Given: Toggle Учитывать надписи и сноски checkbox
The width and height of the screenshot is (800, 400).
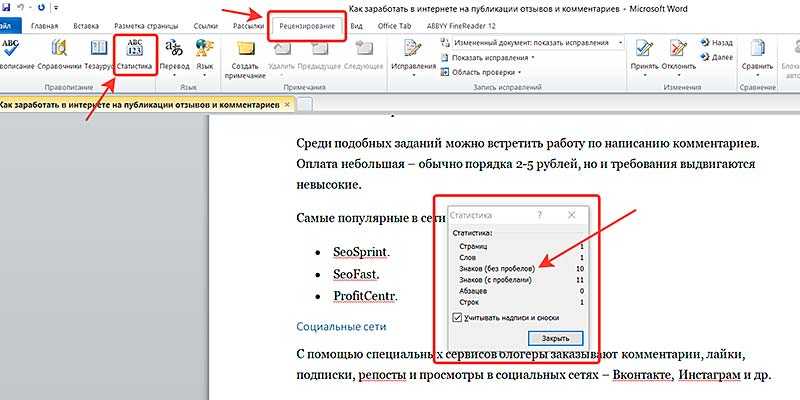Looking at the screenshot, I should (457, 317).
